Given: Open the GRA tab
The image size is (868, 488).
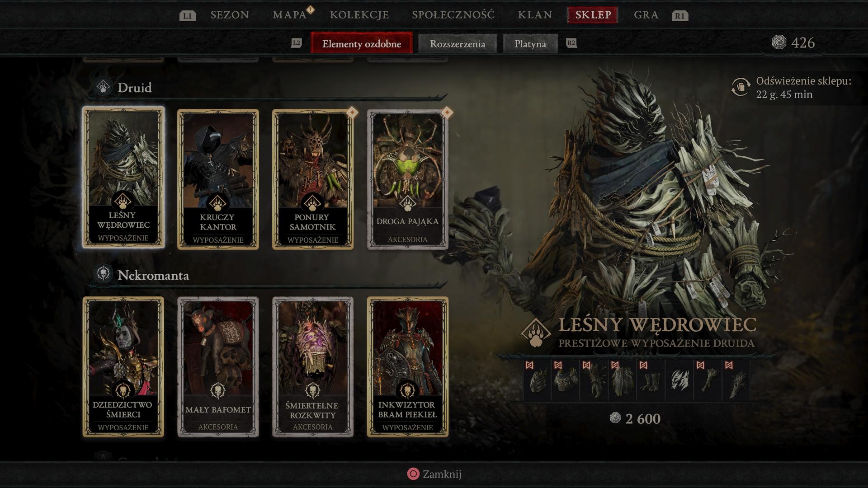Looking at the screenshot, I should 646,15.
